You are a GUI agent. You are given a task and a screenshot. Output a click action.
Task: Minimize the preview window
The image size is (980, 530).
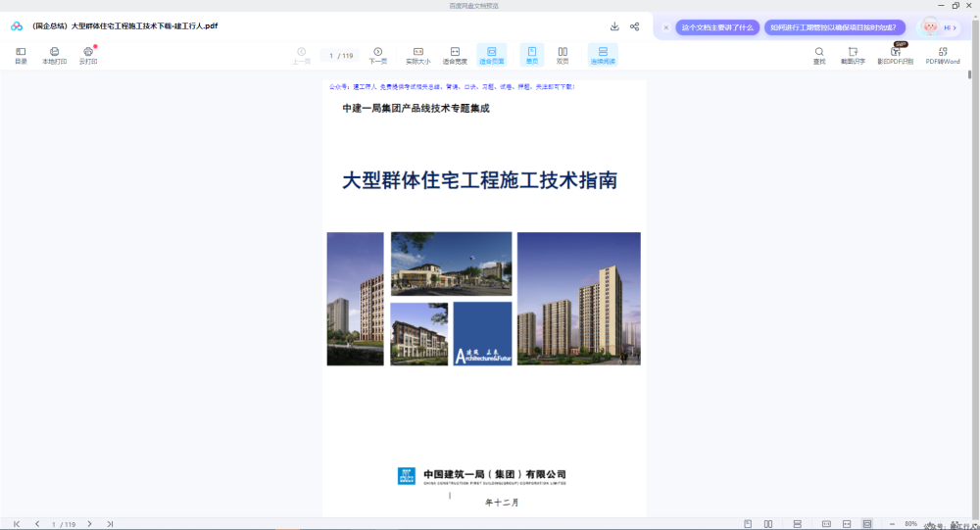pos(941,6)
